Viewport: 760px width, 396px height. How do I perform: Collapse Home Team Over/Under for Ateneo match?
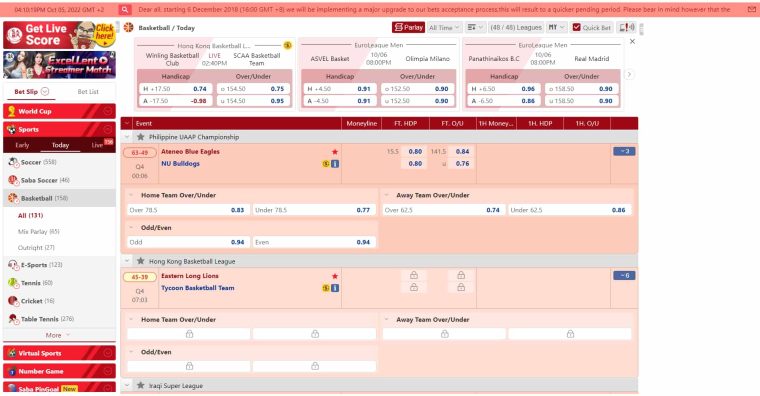point(131,195)
